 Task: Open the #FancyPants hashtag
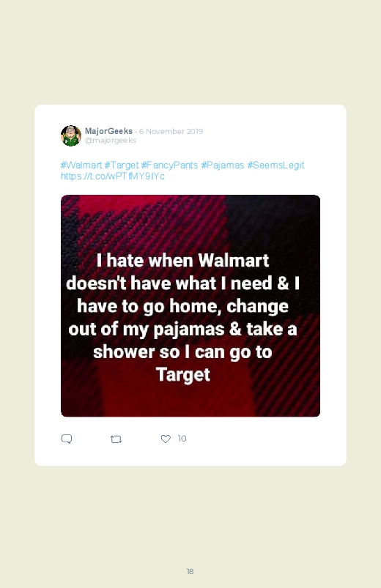(x=169, y=165)
